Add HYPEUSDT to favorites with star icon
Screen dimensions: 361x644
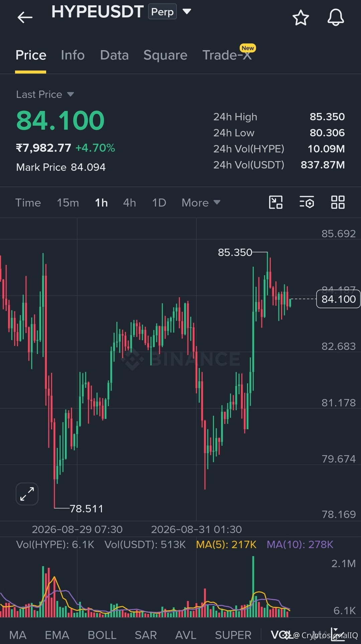pos(300,18)
